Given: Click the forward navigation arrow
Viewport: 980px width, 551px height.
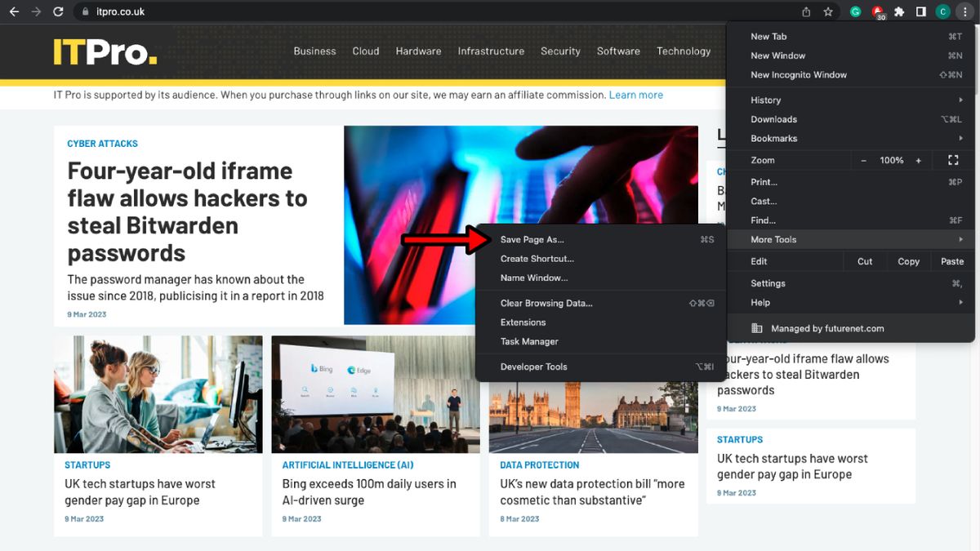Looking at the screenshot, I should (35, 11).
